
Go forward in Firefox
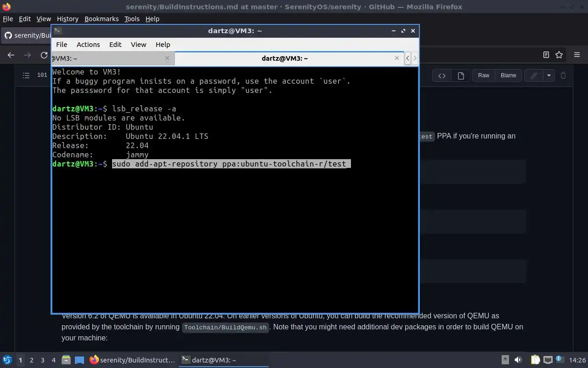pyautogui.click(x=28, y=55)
